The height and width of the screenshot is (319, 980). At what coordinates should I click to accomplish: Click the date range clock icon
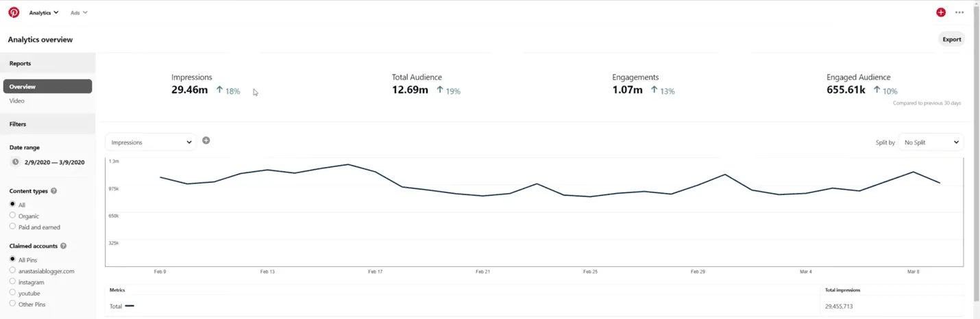pyautogui.click(x=15, y=162)
